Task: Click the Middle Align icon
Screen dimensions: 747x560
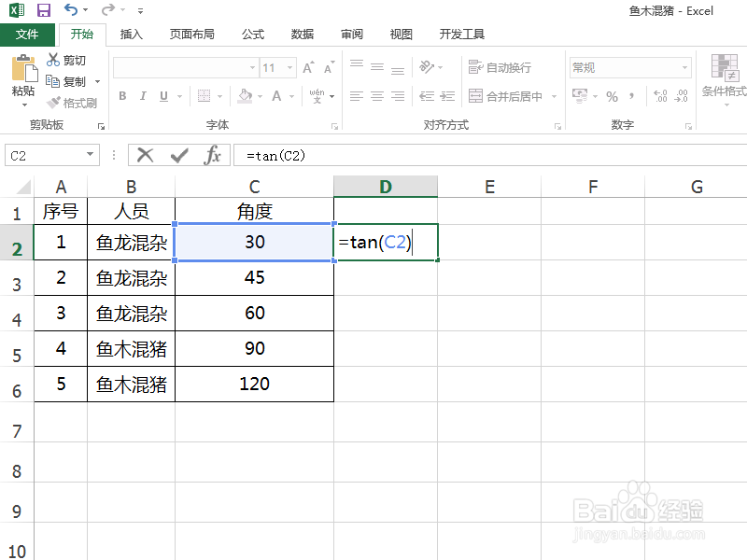Action: (377, 67)
